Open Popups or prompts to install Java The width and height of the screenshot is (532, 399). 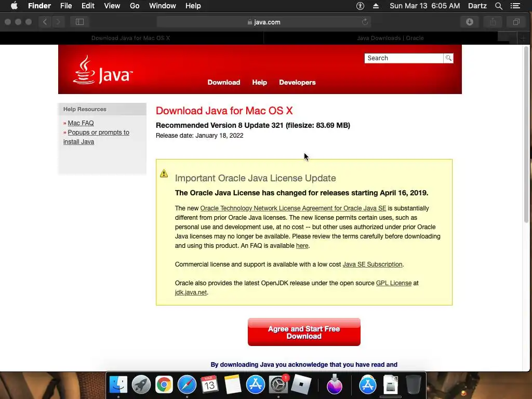pos(96,137)
